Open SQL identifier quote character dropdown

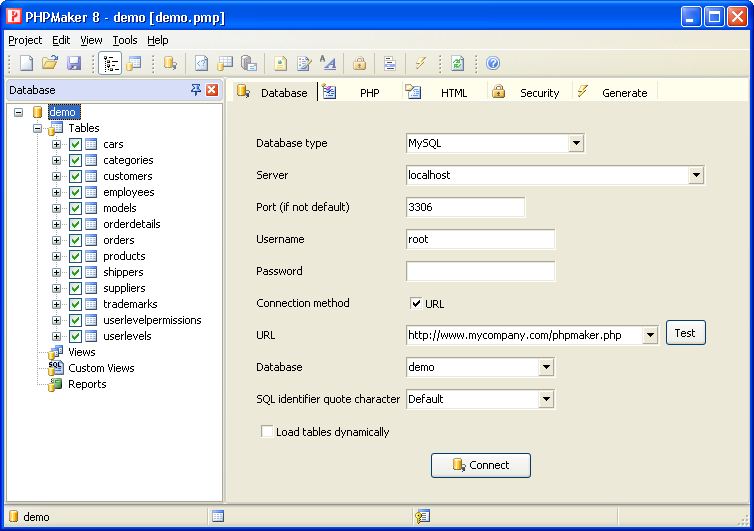(546, 399)
